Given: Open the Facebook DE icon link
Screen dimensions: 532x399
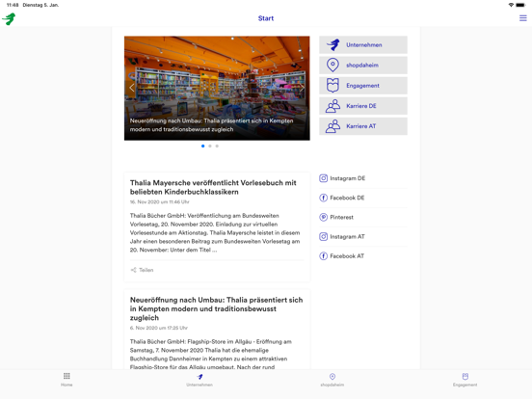Looking at the screenshot, I should [x=323, y=198].
